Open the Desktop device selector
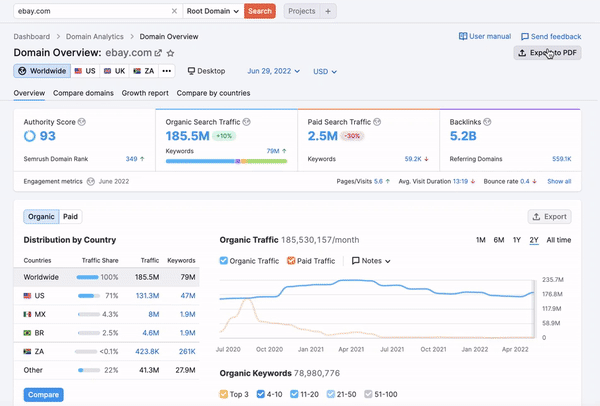This screenshot has width=600, height=406. click(206, 71)
